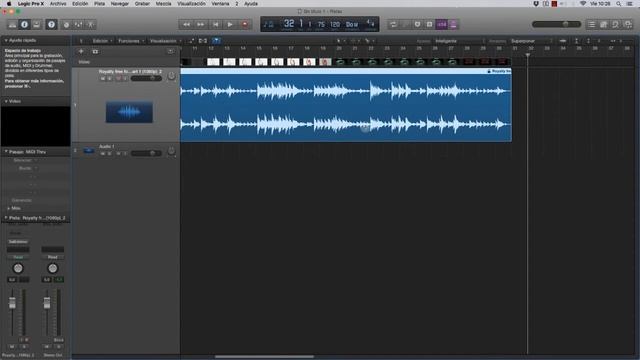
Task: Adjust the master volume slider
Action: (556, 24)
